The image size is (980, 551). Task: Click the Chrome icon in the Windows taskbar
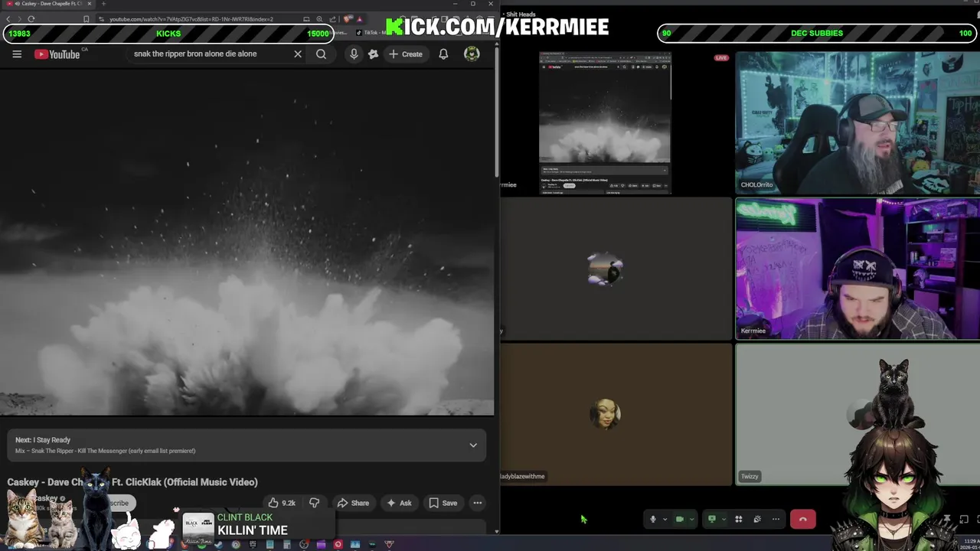coord(236,545)
